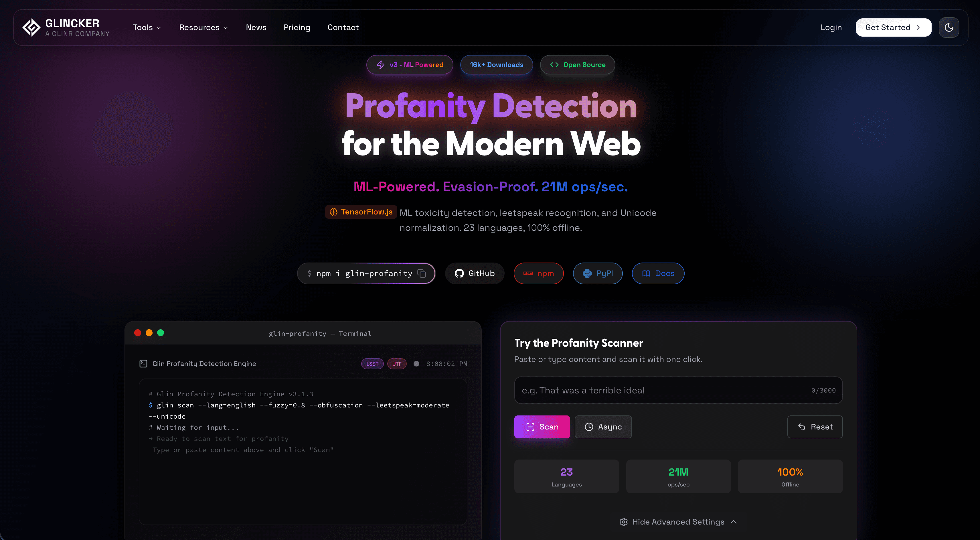The width and height of the screenshot is (980, 540).
Task: Toggle the UTF mode badge
Action: point(397,364)
